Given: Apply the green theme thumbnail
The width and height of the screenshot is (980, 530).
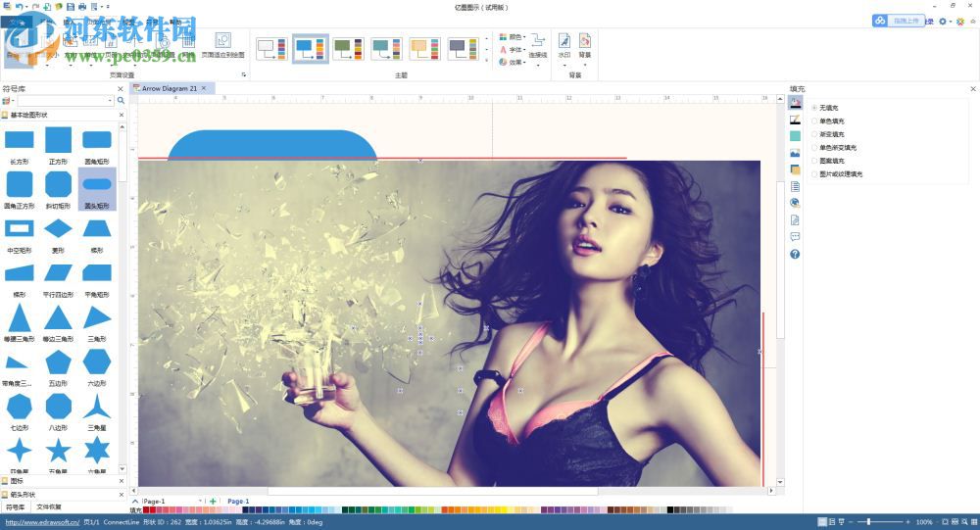Looking at the screenshot, I should click(x=348, y=49).
